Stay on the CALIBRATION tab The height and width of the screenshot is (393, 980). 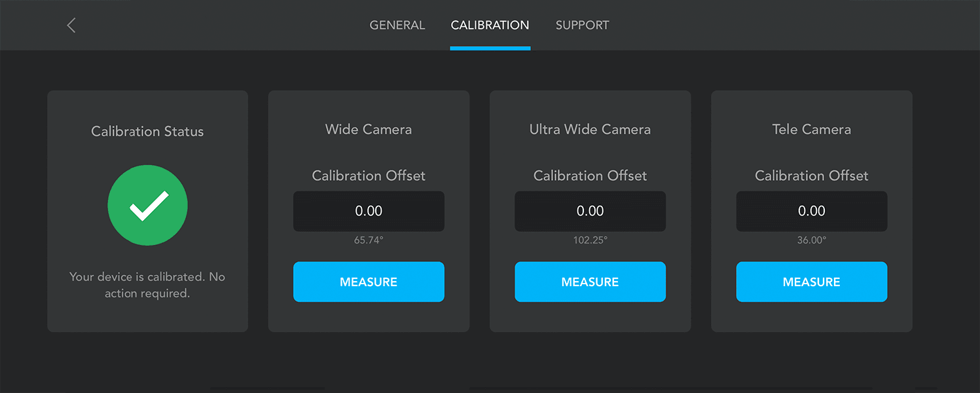(x=490, y=25)
